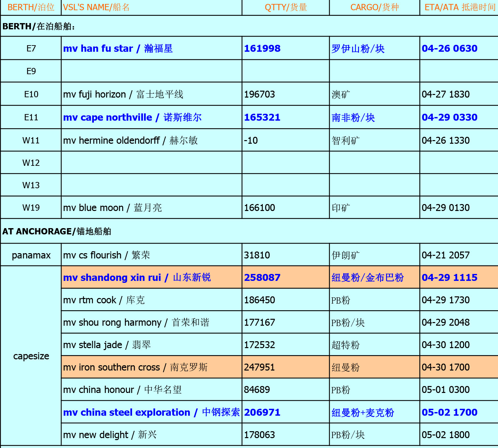
Task: Click ETA 04-29 1115
Action: pyautogui.click(x=459, y=277)
